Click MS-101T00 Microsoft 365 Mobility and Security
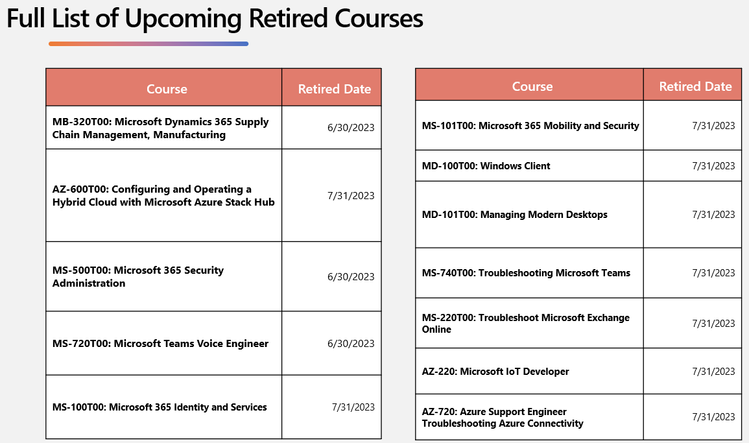 [530, 126]
